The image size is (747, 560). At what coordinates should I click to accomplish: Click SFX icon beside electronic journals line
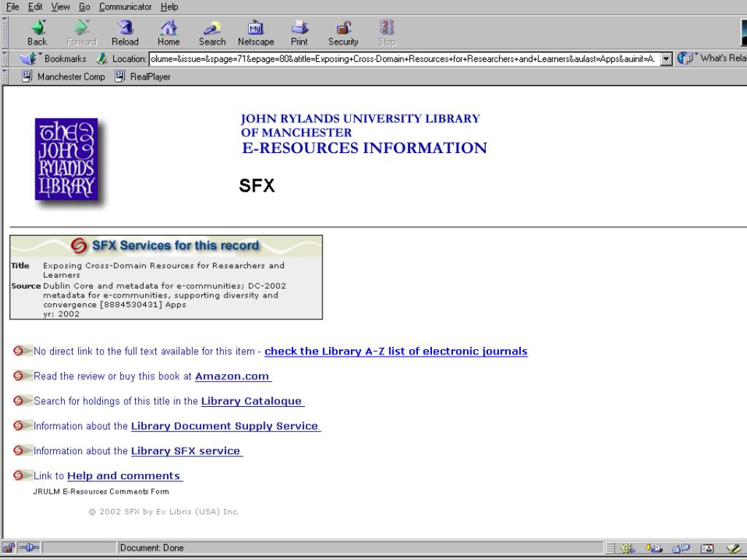[x=23, y=351]
